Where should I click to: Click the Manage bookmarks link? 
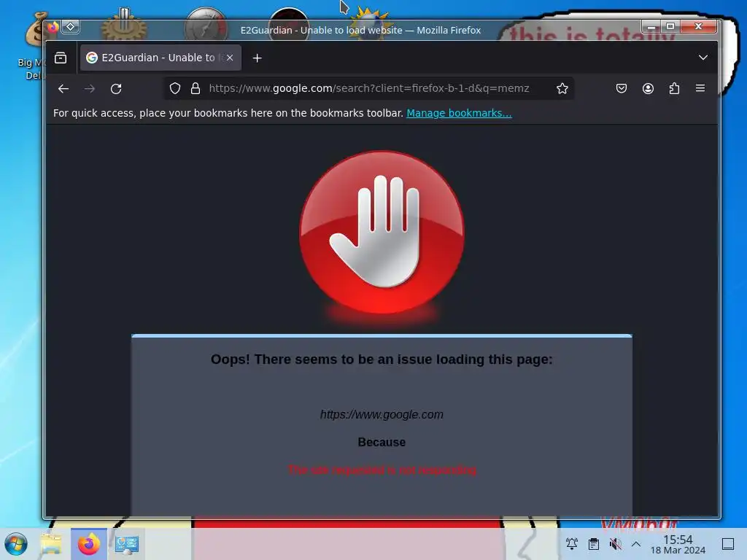pos(459,113)
